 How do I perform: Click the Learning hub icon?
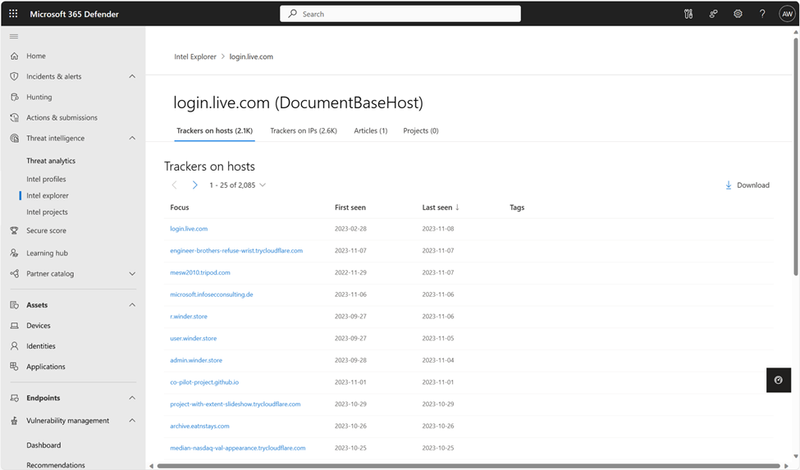tap(14, 253)
